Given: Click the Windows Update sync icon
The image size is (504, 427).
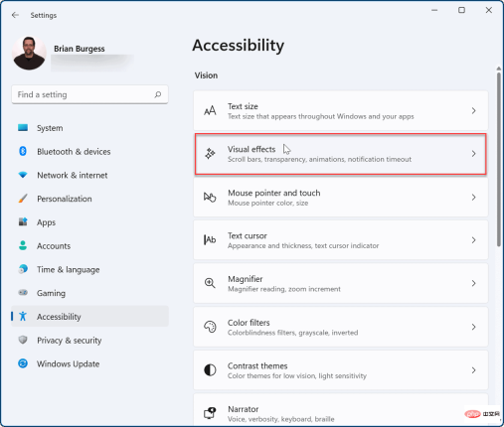Looking at the screenshot, I should [x=23, y=363].
